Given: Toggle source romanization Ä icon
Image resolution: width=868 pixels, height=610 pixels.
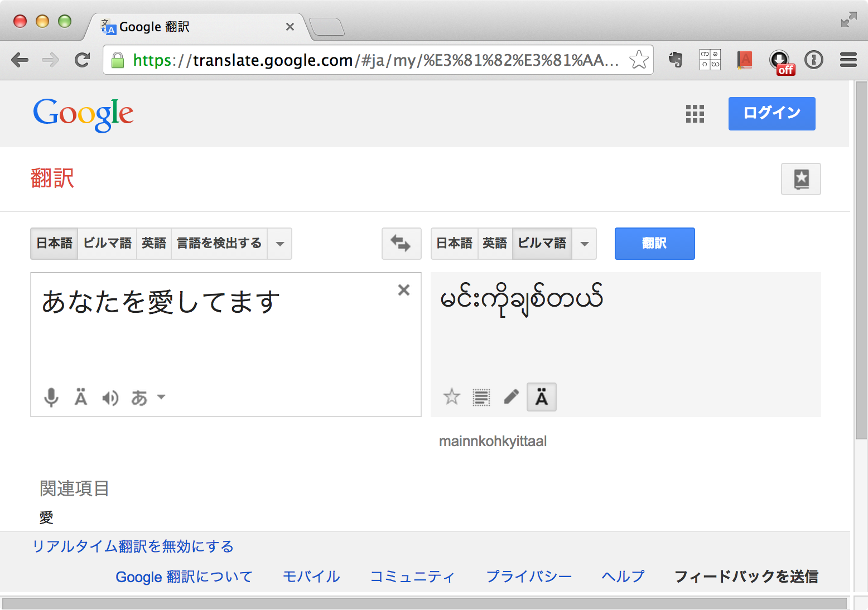Looking at the screenshot, I should point(81,397).
